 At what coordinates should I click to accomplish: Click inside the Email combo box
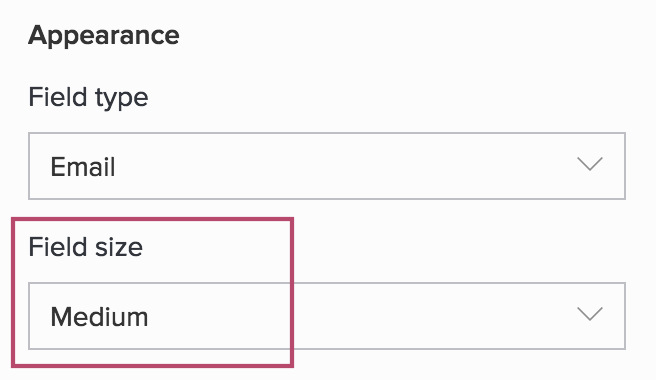(327, 166)
